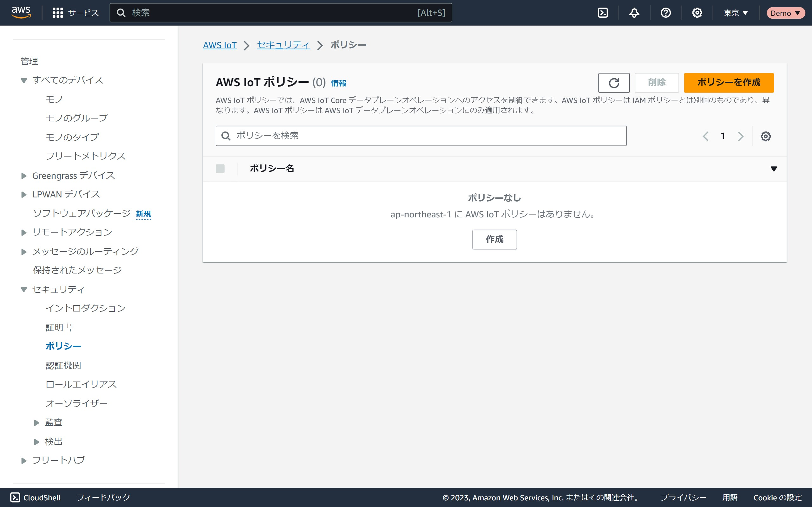812x507 pixels.
Task: Open the top bar settings gear
Action: (697, 13)
